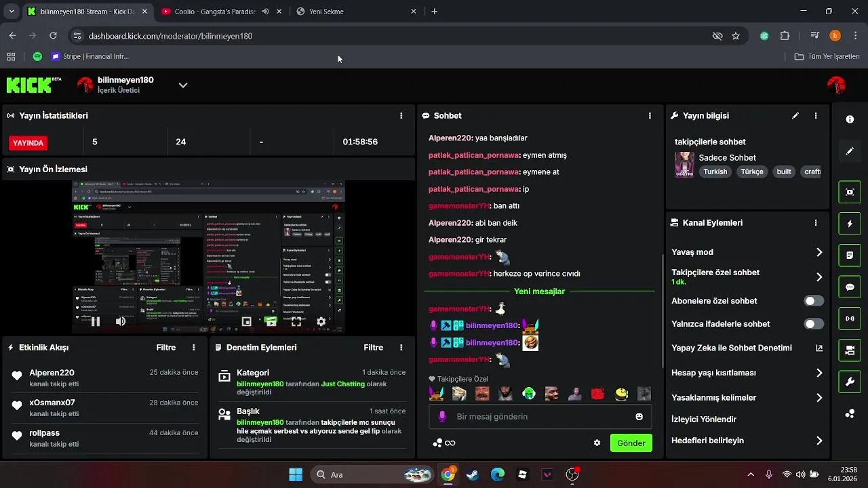Image resolution: width=868 pixels, height=488 pixels.
Task: Open chat settings gear near Gönder
Action: click(597, 443)
